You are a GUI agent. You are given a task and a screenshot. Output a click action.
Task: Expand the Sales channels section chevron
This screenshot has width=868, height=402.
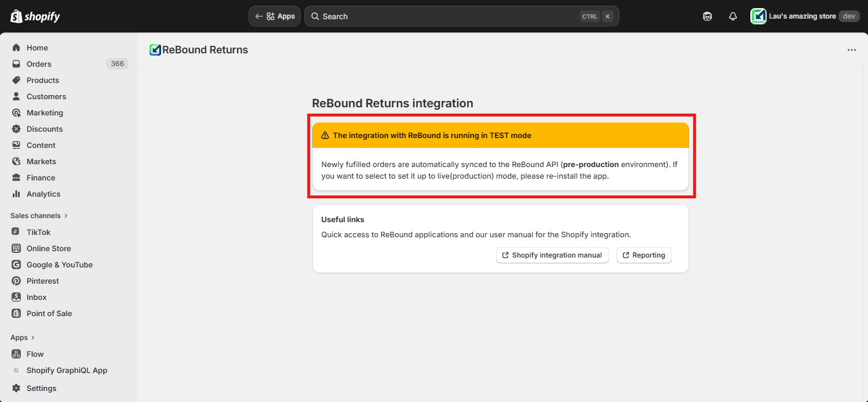pos(66,216)
